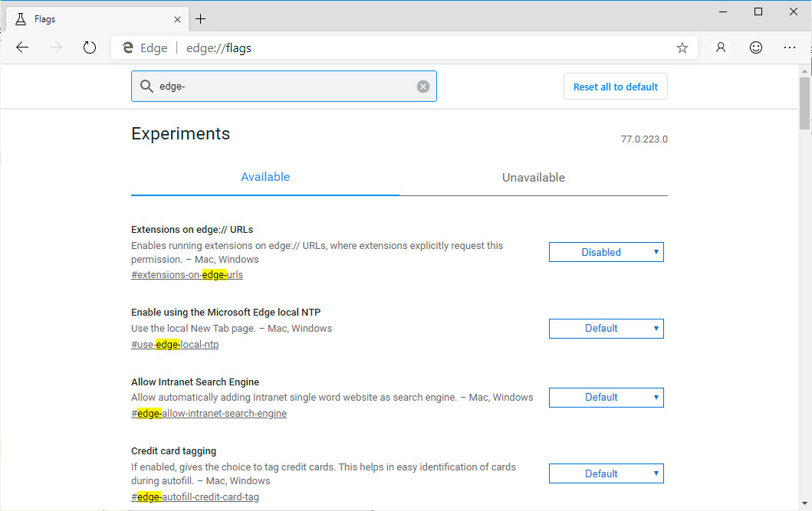Viewport: 812px width, 511px height.
Task: Click the forward navigation arrow
Action: click(56, 47)
